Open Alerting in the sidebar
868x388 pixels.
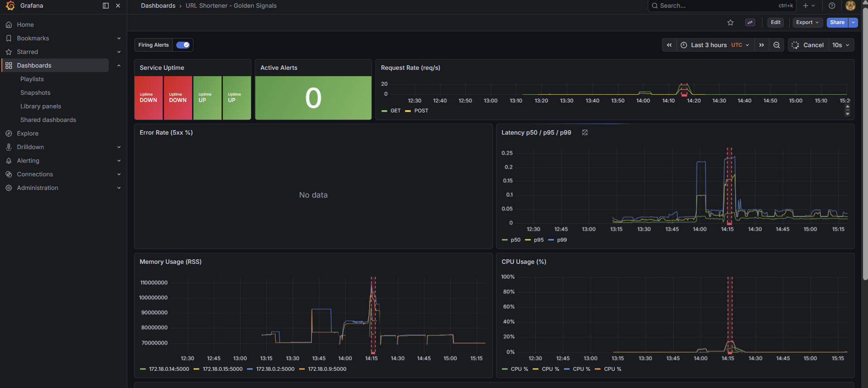(x=28, y=160)
